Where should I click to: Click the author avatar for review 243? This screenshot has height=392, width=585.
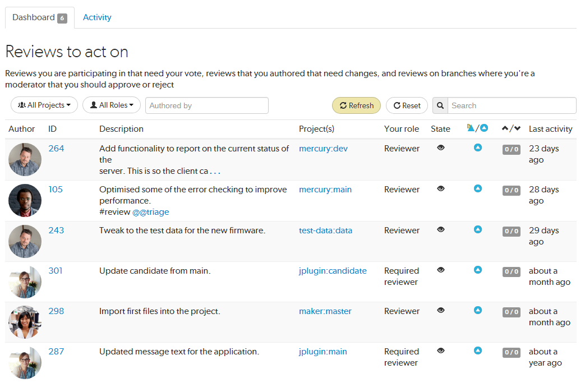(25, 241)
